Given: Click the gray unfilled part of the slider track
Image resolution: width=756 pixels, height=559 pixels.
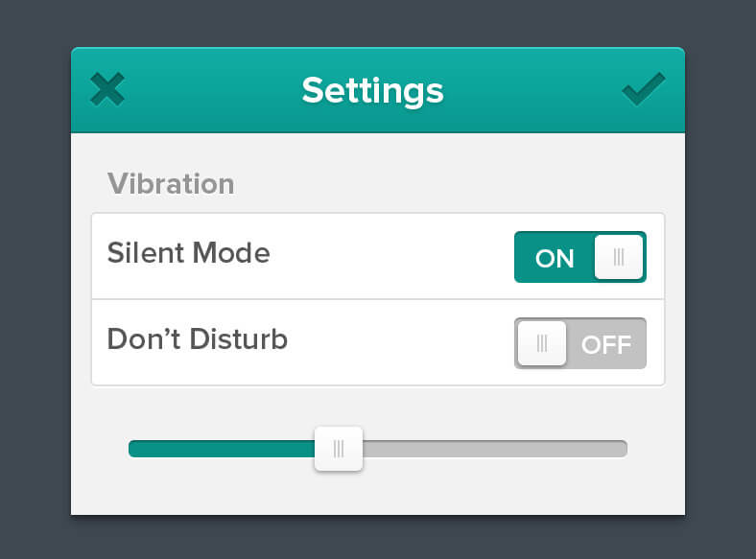Looking at the screenshot, I should (x=494, y=449).
